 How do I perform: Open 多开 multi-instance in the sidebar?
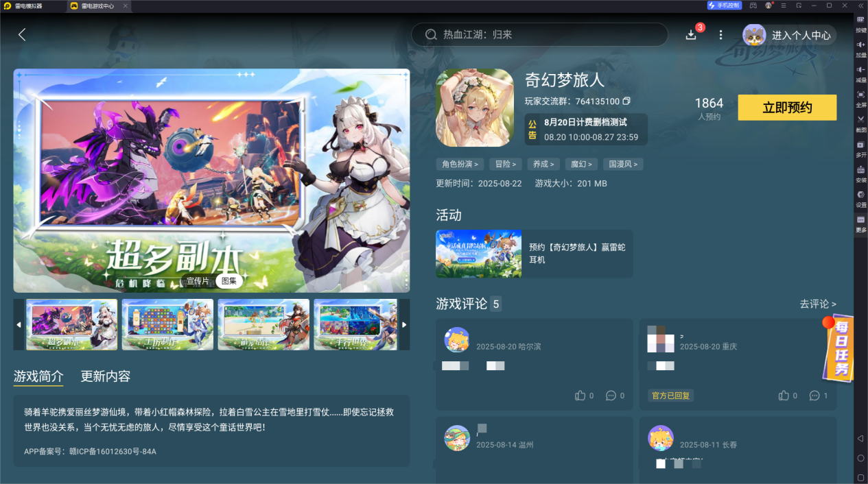[860, 148]
